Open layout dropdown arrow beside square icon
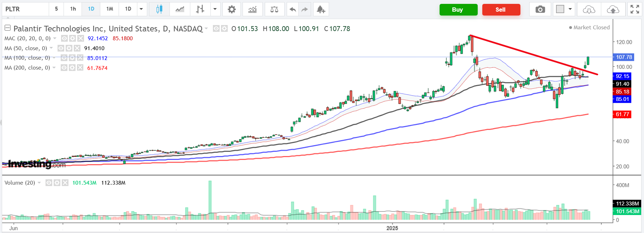This screenshot has width=644, height=233. (570, 9)
